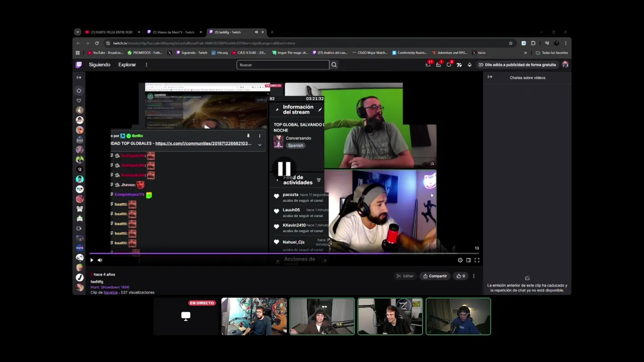Expand the left followed-channels sidebar
The width and height of the screenshot is (644, 362).
79,77
